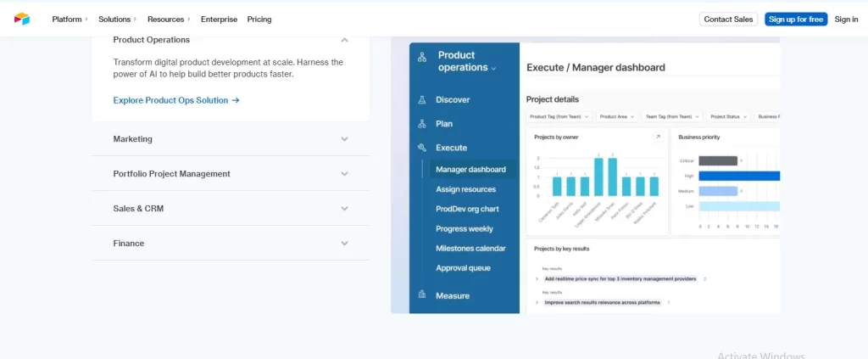Click the Product operations hierarchy icon
The height and width of the screenshot is (359, 868).
[422, 58]
